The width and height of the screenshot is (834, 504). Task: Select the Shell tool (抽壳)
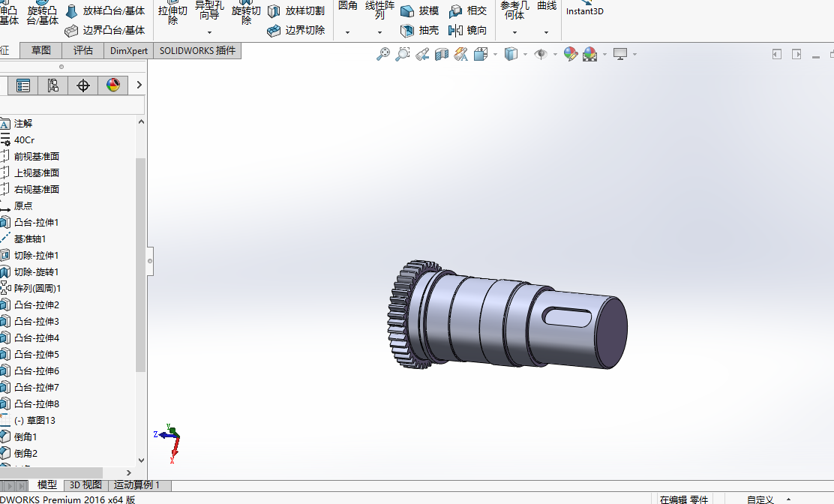click(420, 30)
